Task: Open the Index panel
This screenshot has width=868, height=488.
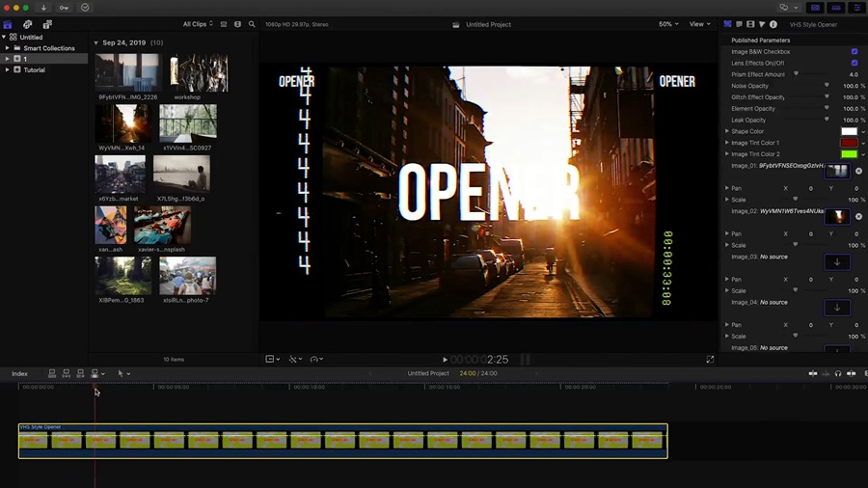Action: (20, 374)
